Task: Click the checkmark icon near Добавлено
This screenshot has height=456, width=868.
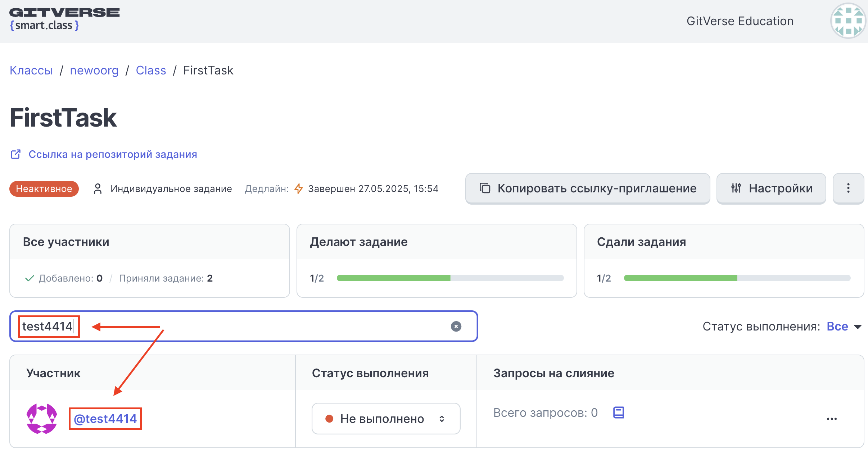Action: [30, 278]
